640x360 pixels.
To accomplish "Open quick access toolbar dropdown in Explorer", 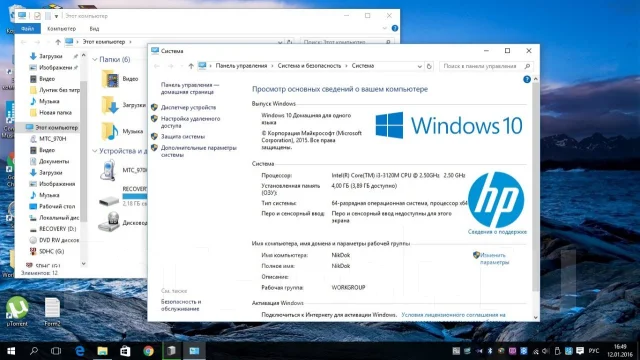I will tap(56, 16).
